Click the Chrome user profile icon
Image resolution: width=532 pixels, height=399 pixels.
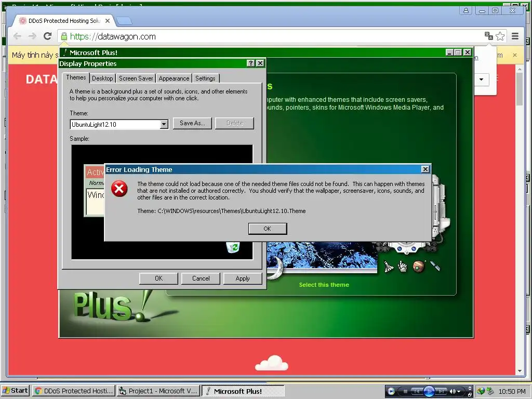(466, 10)
